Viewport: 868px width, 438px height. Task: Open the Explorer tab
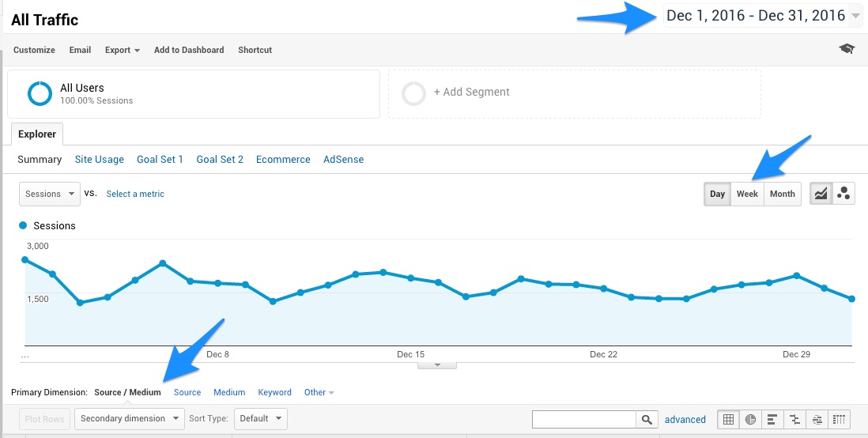[x=37, y=134]
